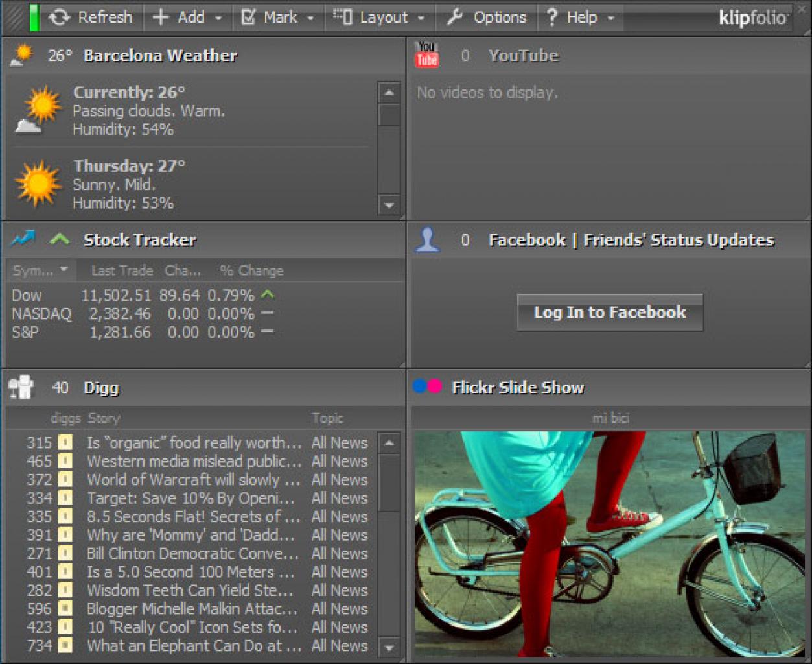Click Digg scrollbar down arrow
Screen dimensions: 812x664
pyautogui.click(x=389, y=647)
